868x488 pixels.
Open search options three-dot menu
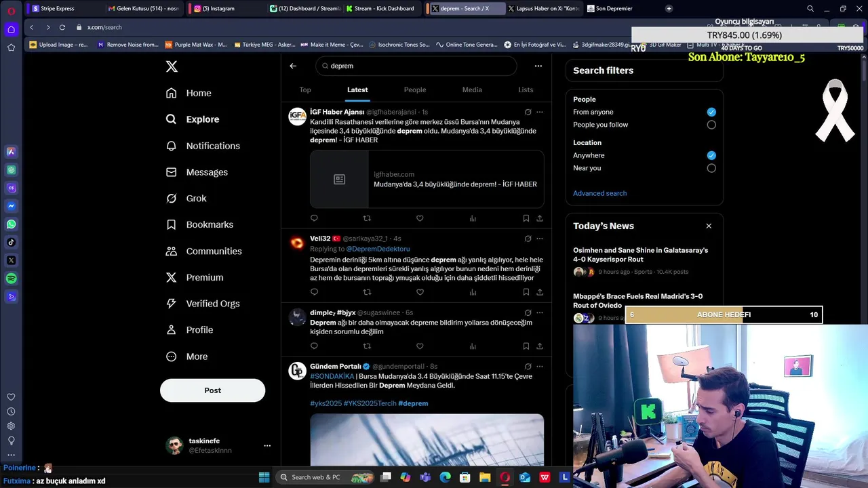pos(538,66)
